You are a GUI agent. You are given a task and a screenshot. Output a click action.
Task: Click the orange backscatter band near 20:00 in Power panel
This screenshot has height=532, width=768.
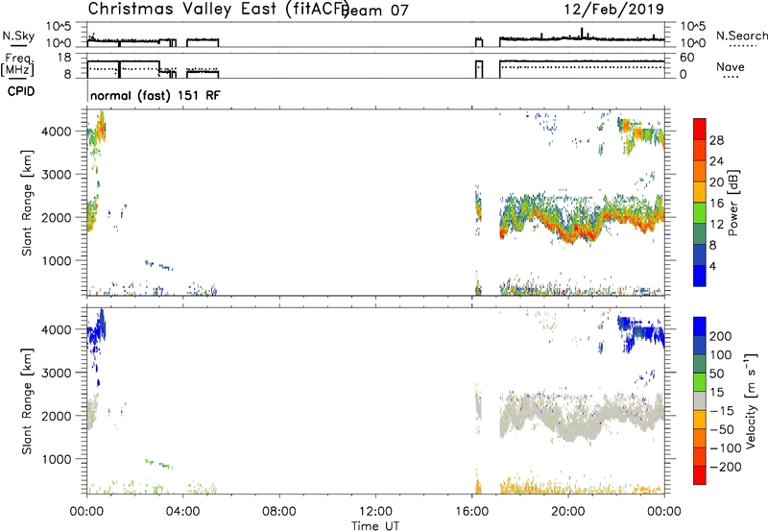click(x=570, y=235)
